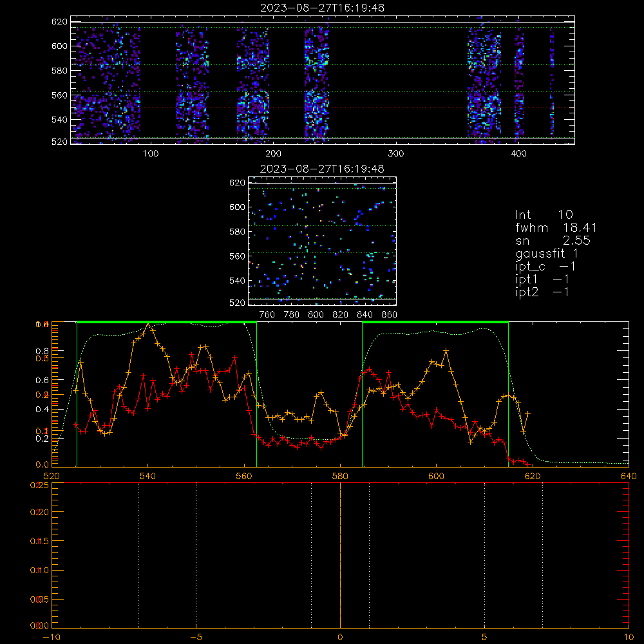Click x-axis label 100 of top plot
Image resolution: width=644 pixels, height=644 pixels.
[150, 154]
